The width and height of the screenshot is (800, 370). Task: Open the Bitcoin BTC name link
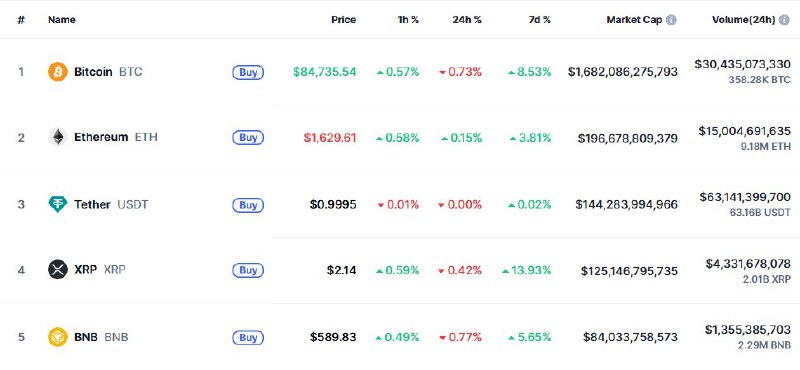click(108, 72)
